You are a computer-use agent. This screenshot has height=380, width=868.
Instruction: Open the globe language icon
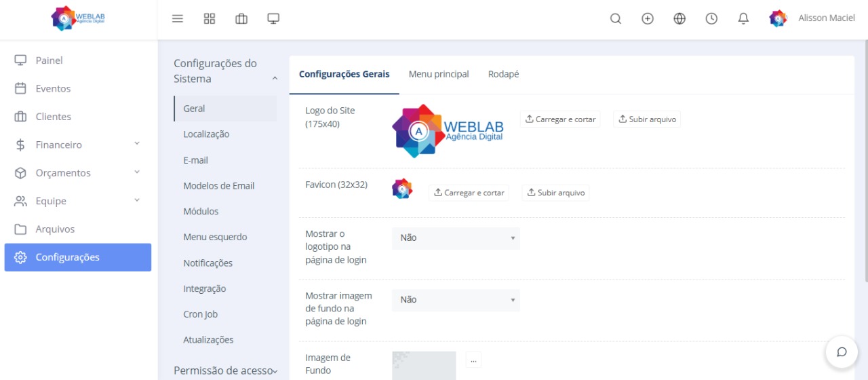click(x=679, y=19)
